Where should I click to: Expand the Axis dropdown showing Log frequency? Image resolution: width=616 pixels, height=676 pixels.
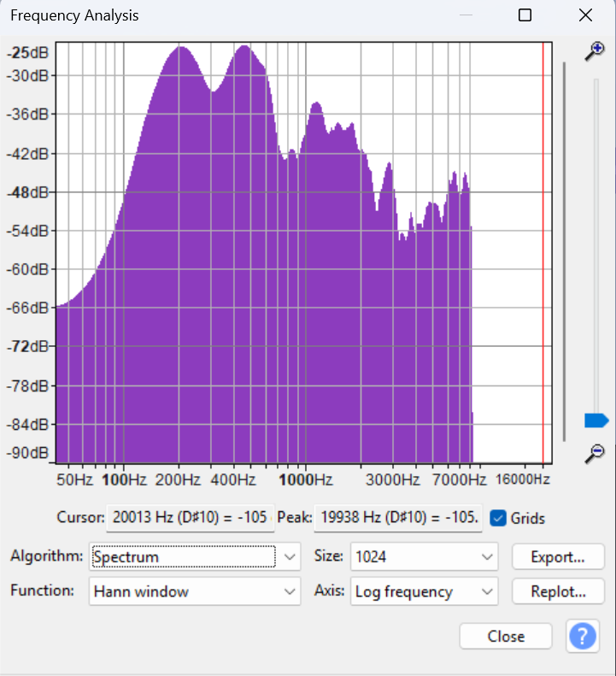click(x=423, y=591)
